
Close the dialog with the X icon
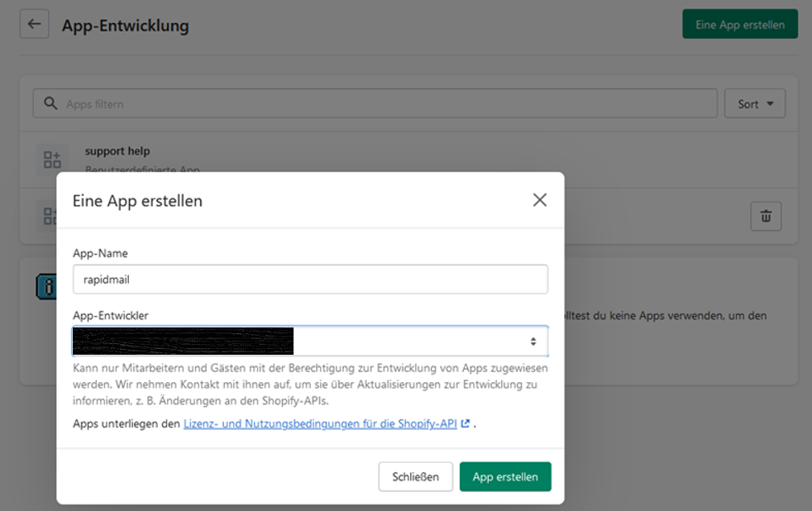(x=539, y=200)
